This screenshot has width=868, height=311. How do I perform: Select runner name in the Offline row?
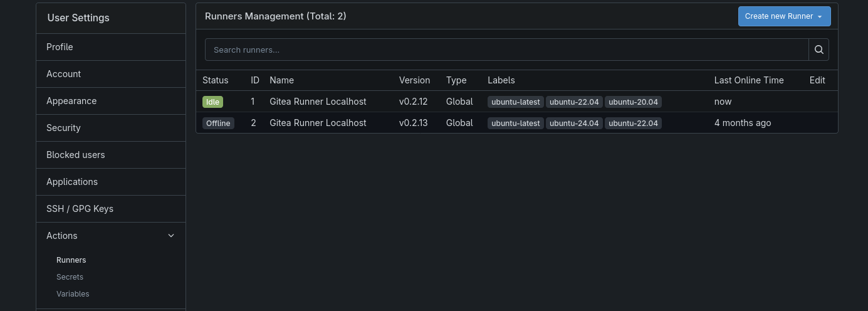[x=318, y=123]
